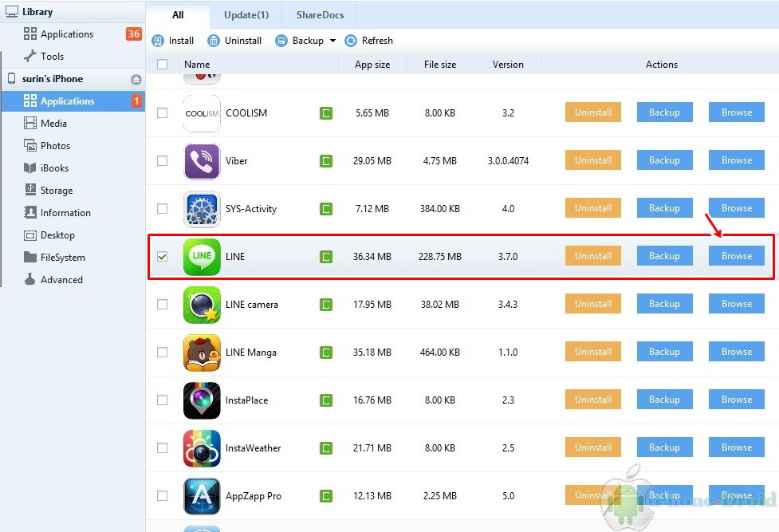Check the LINE Manga row checkbox
The image size is (779, 532).
pyautogui.click(x=162, y=352)
